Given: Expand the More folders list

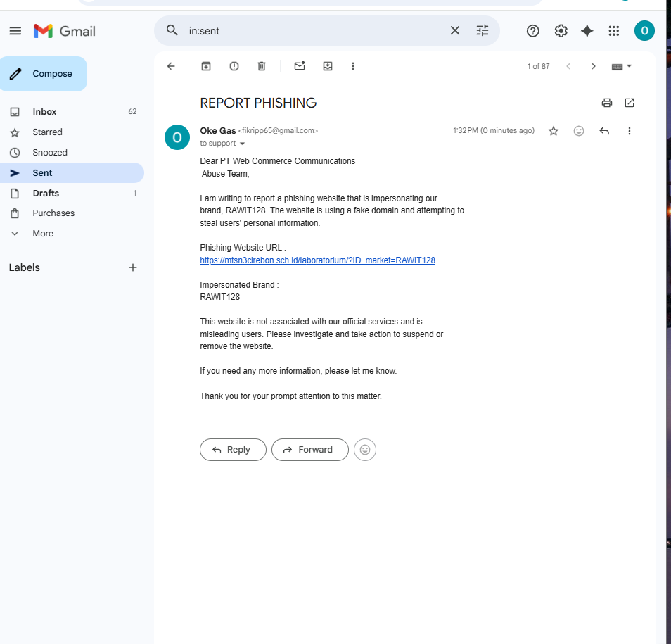Looking at the screenshot, I should pos(72,234).
